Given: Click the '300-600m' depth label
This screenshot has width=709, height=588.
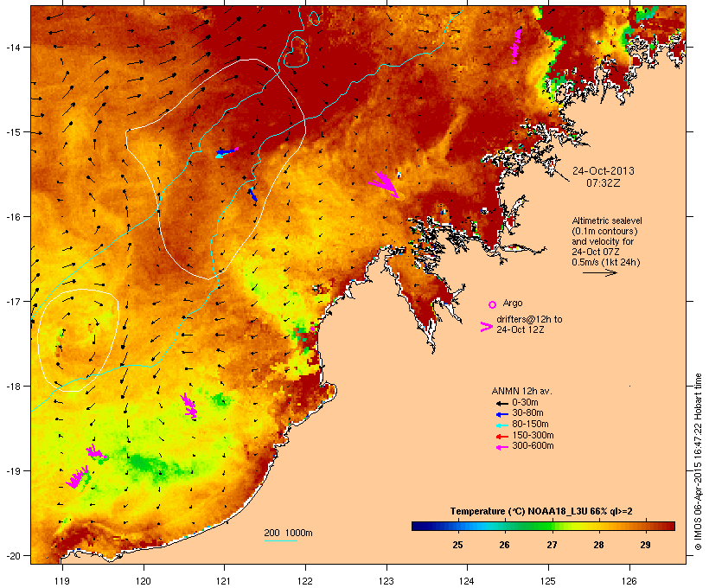Looking at the screenshot, I should tap(533, 446).
